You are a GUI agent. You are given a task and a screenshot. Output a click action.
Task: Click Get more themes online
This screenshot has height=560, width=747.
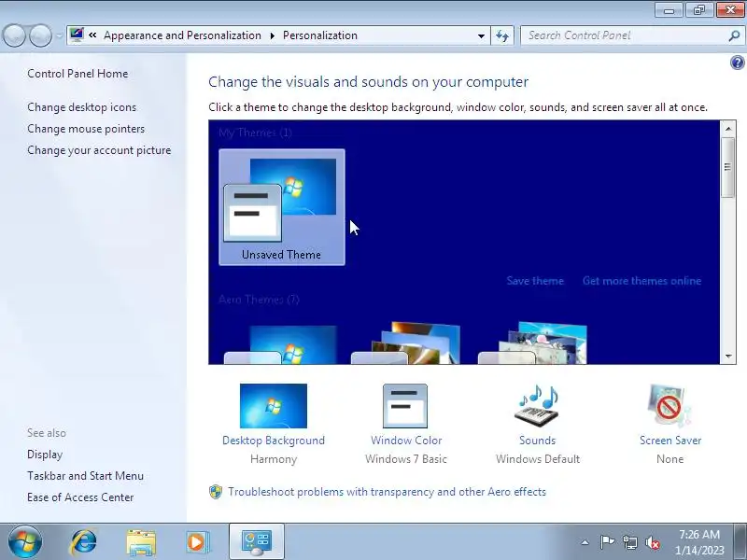[x=641, y=281]
